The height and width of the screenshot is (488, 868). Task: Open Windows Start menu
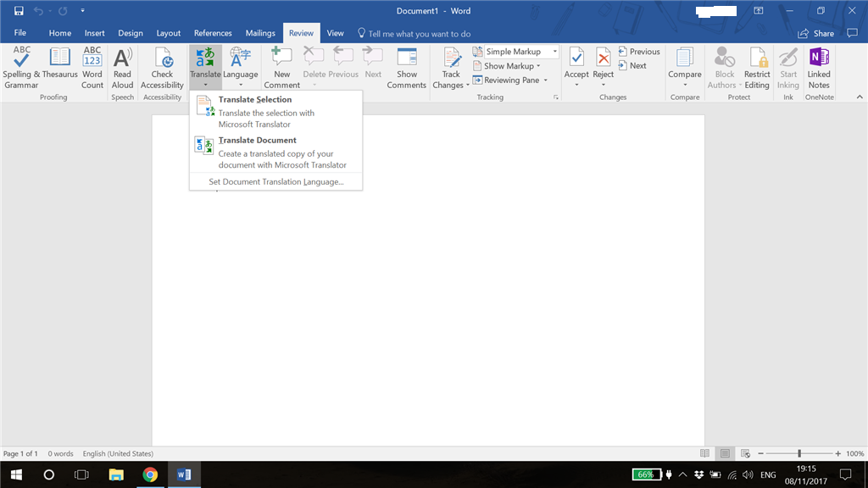16,474
